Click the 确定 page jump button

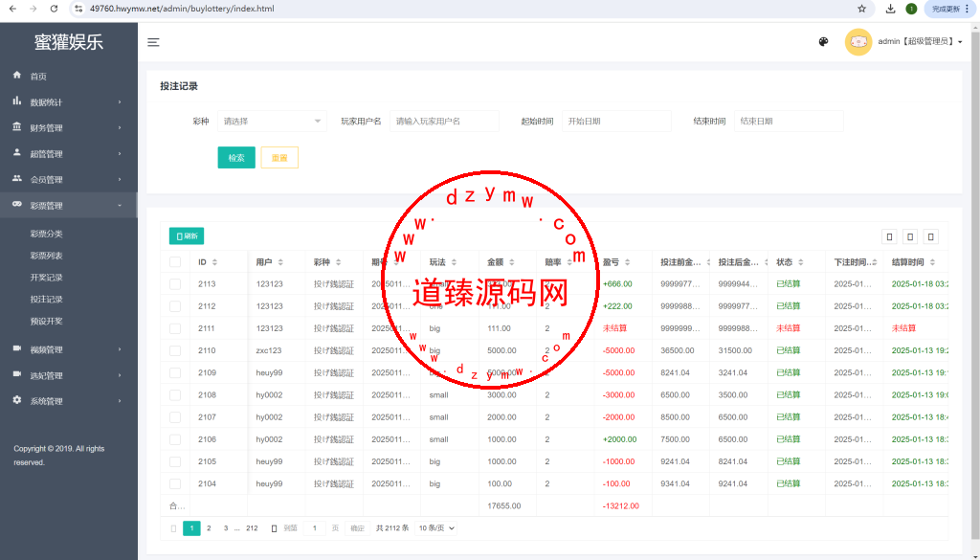coord(358,528)
